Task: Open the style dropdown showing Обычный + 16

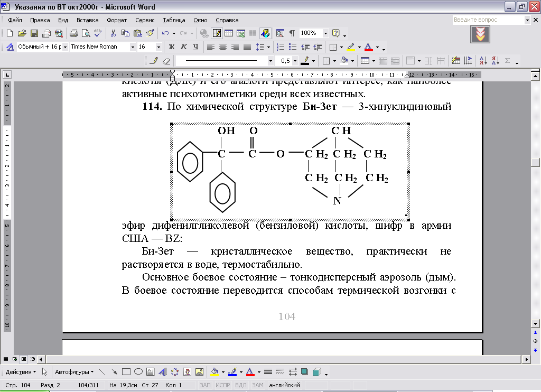Action: (65, 47)
